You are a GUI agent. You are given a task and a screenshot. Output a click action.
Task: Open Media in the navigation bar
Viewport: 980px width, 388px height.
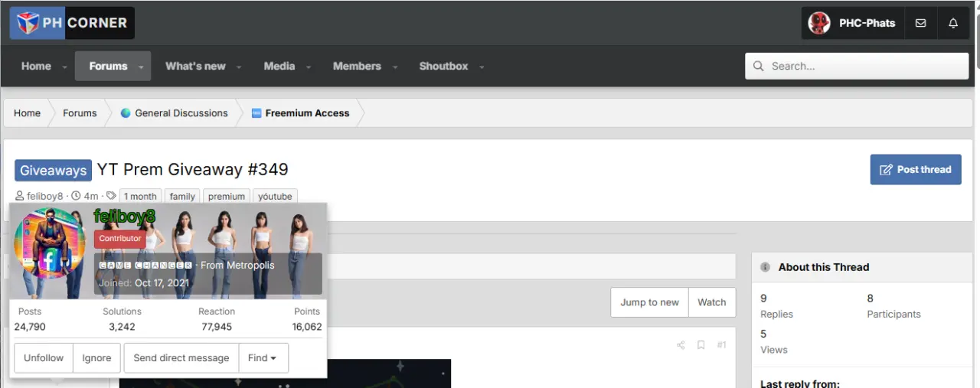point(279,67)
